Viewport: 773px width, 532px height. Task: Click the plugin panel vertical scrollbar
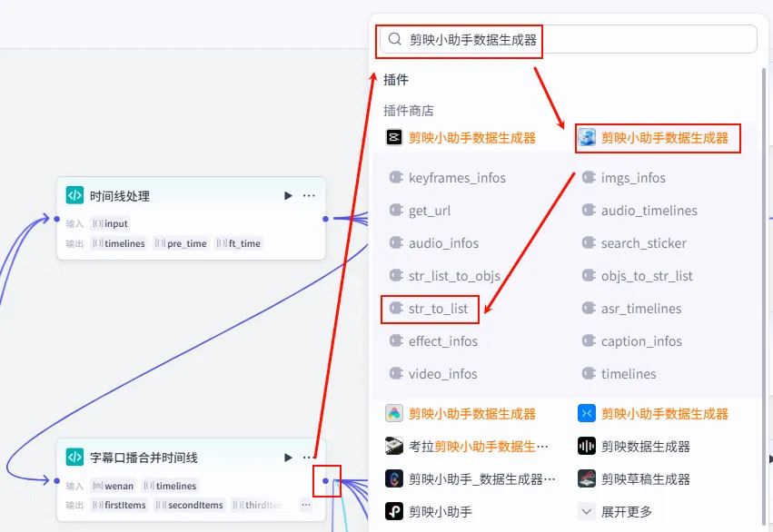[x=764, y=296]
